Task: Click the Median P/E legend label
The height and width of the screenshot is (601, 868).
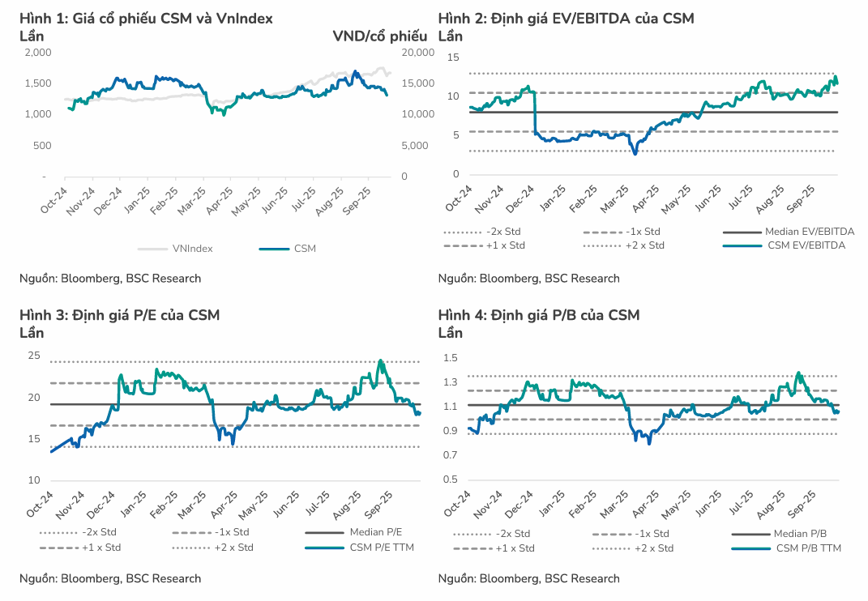Action: (378, 532)
